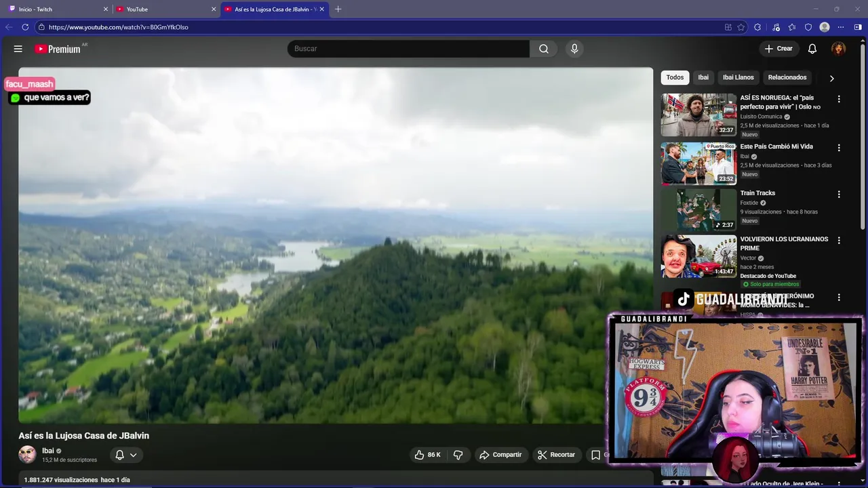This screenshot has height=488, width=868.
Task: Open the ASÍ ES NORUEGA video thumbnail
Action: (698, 115)
